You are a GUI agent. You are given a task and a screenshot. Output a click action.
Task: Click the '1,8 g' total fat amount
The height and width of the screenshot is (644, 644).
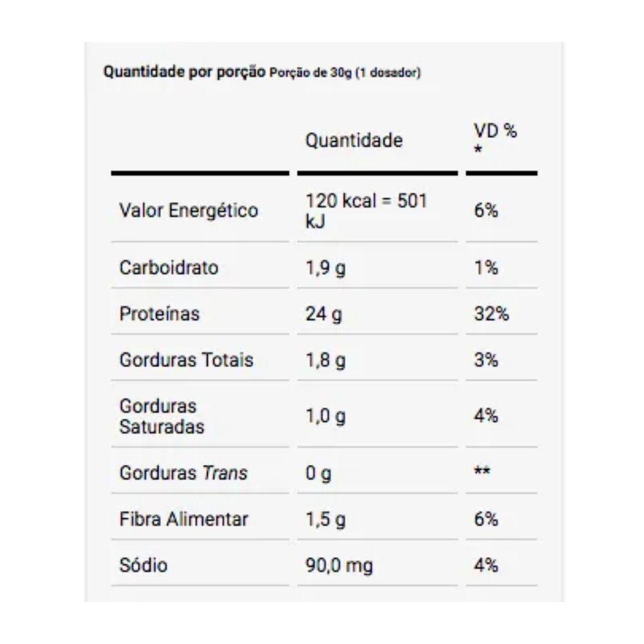click(x=325, y=360)
